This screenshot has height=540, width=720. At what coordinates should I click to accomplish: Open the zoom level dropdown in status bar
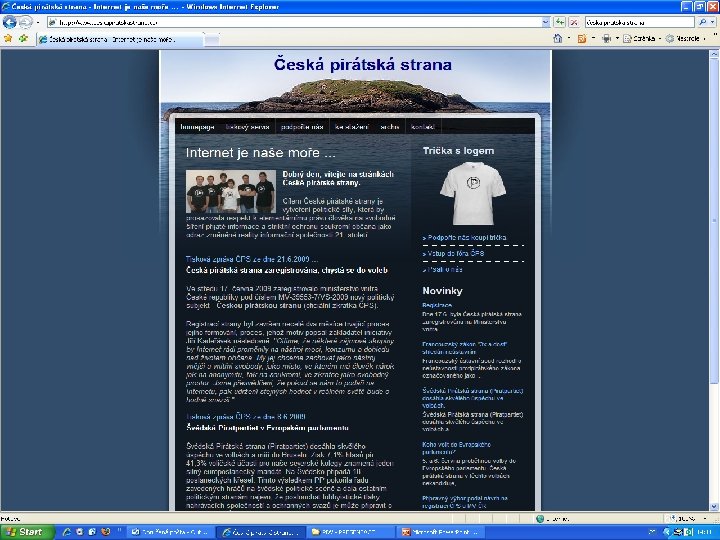pos(705,519)
